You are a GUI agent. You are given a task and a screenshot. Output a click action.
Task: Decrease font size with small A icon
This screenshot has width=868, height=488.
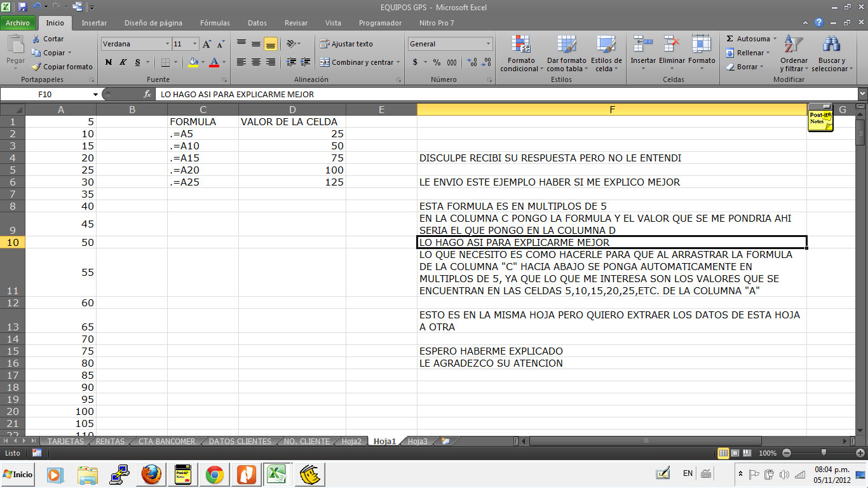pyautogui.click(x=220, y=44)
